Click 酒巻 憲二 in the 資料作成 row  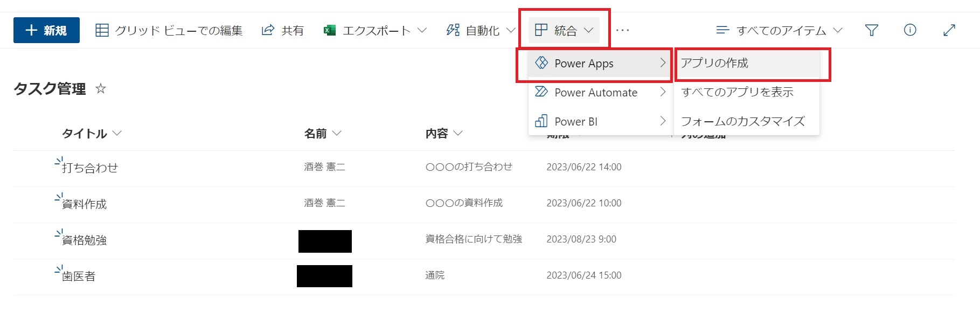click(x=324, y=203)
